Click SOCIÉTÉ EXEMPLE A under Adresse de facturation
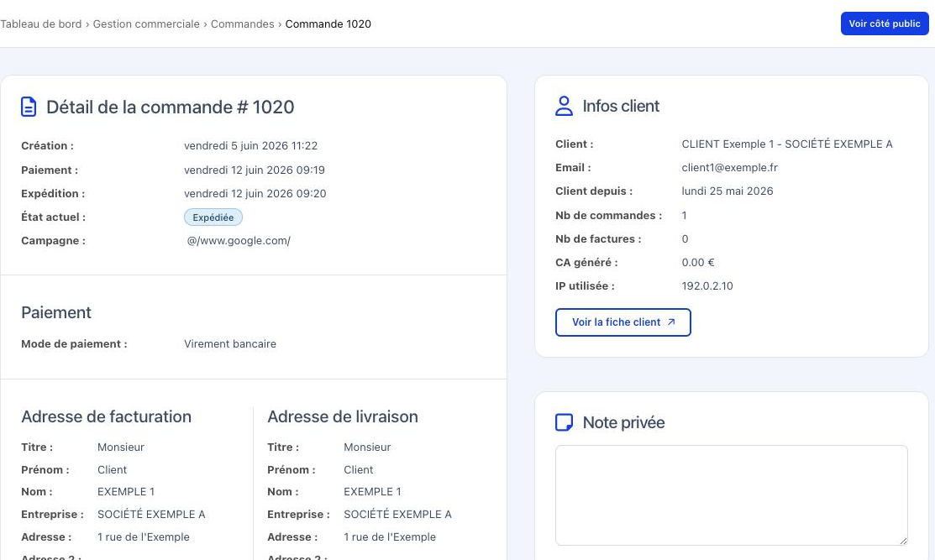Screen dimensions: 935x560 pos(151,514)
